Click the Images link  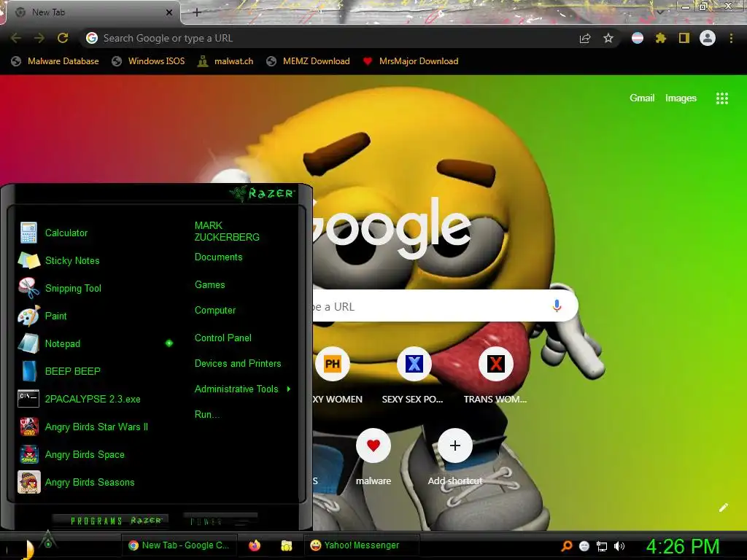pyautogui.click(x=681, y=98)
